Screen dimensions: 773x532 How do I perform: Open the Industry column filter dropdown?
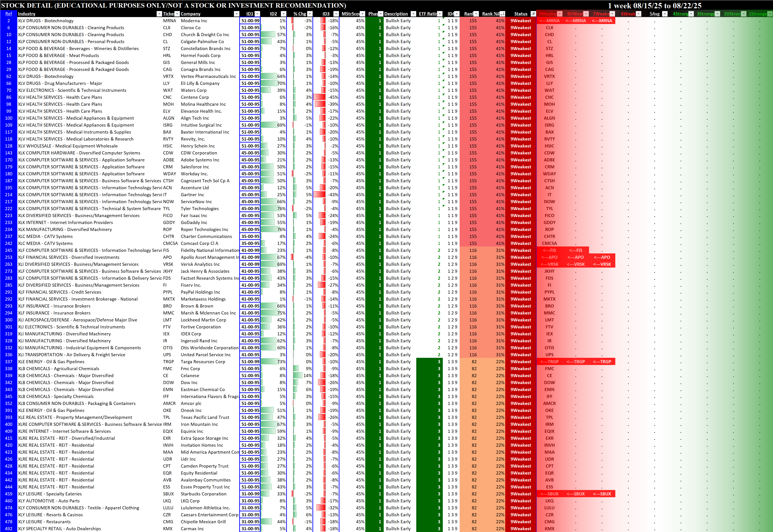[x=159, y=14]
